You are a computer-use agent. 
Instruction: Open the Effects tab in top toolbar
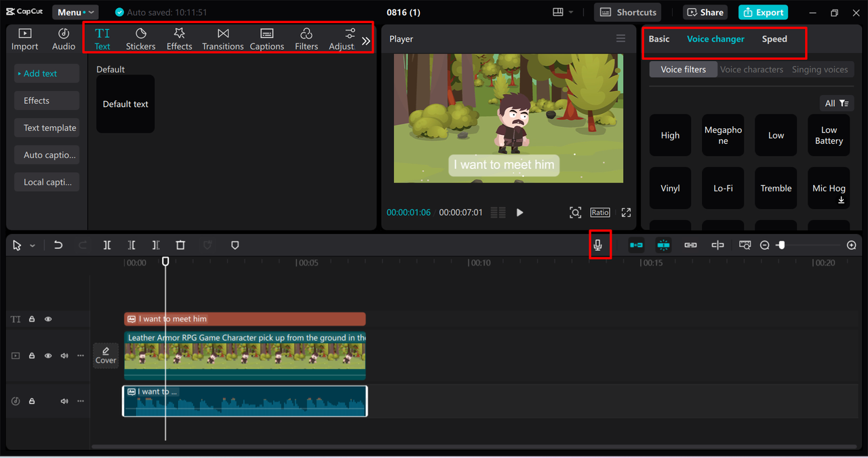tap(180, 39)
